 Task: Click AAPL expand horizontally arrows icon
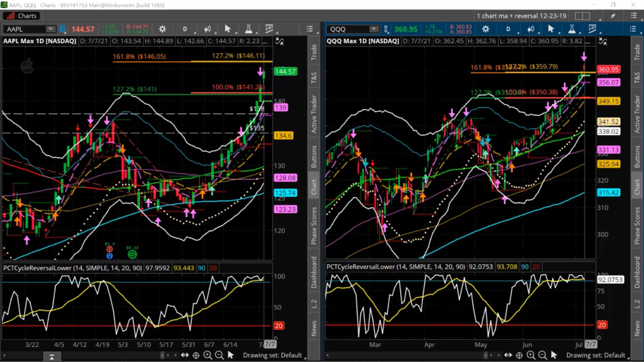[185, 355]
